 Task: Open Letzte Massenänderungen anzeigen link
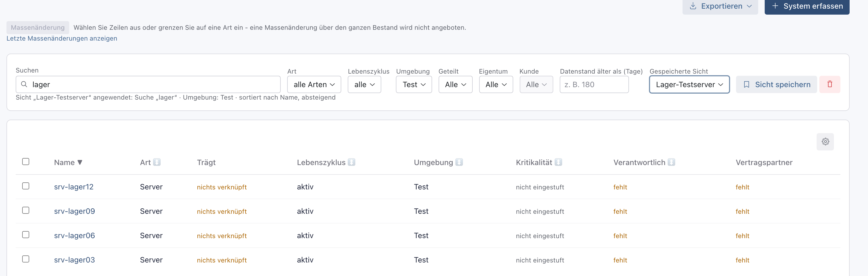click(62, 38)
